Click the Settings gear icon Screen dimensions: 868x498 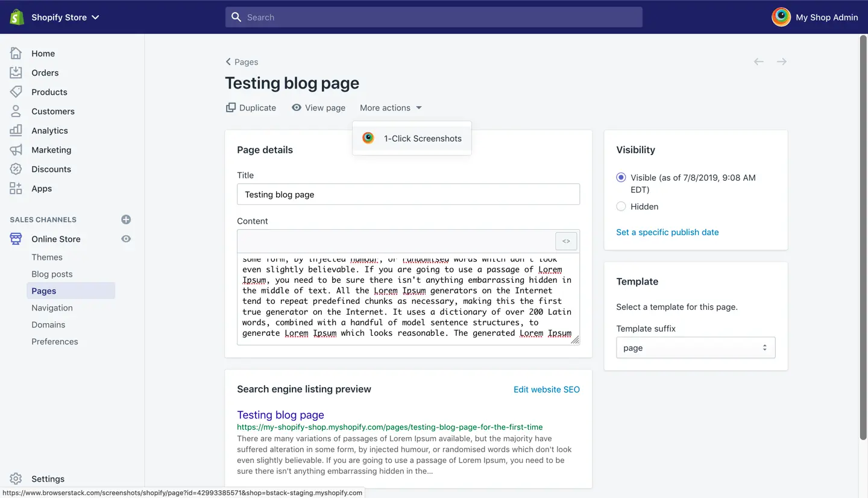pos(16,479)
